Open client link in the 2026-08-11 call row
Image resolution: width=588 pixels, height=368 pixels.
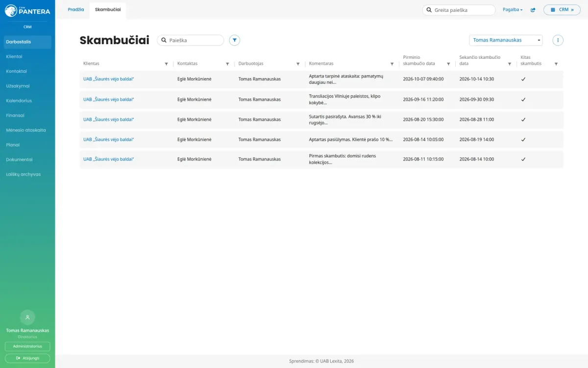(108, 159)
